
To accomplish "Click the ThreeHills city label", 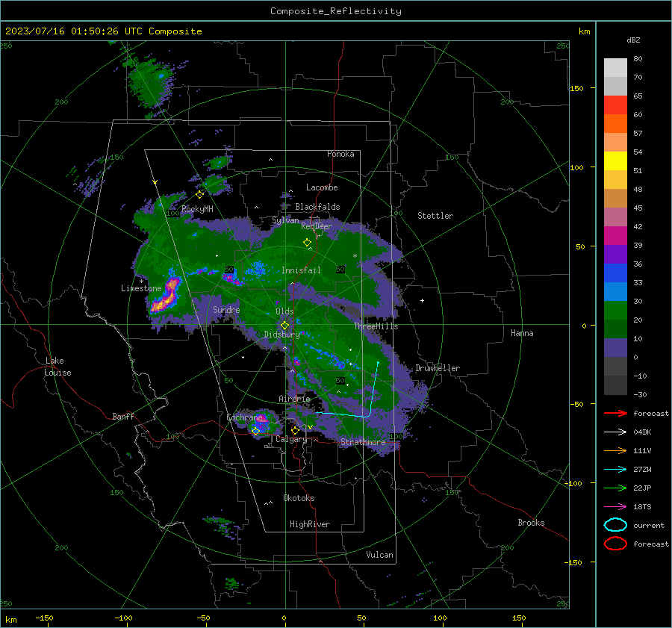I will (376, 326).
